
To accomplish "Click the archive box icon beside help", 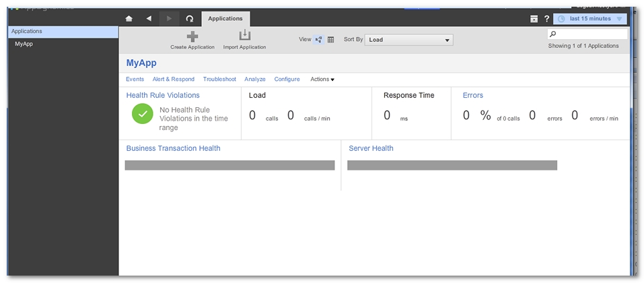I will [x=534, y=19].
